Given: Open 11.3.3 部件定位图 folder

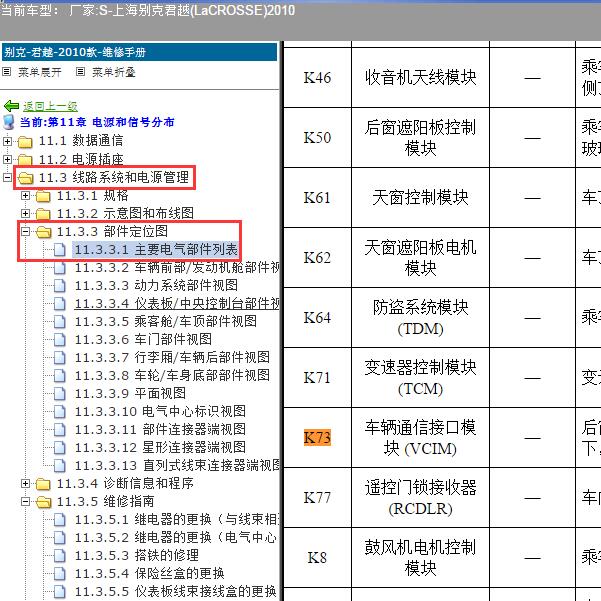Looking at the screenshot, I should point(112,231).
